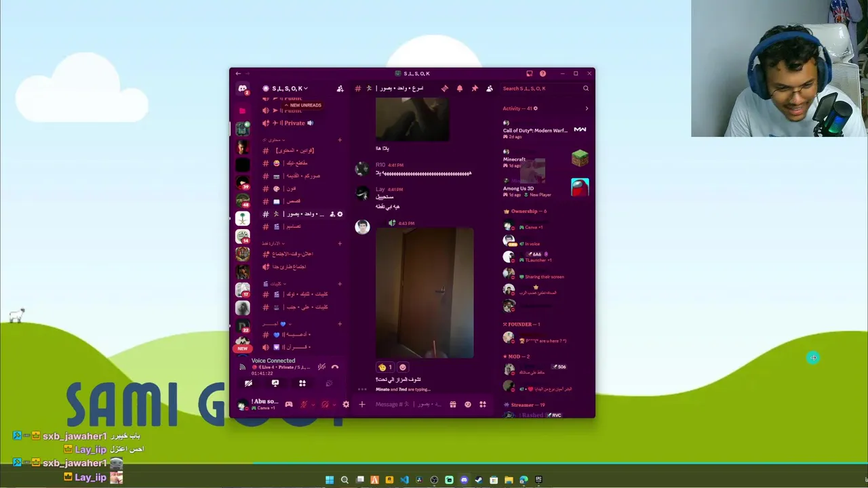
Task: Open the apps icon in message box
Action: coord(483,405)
